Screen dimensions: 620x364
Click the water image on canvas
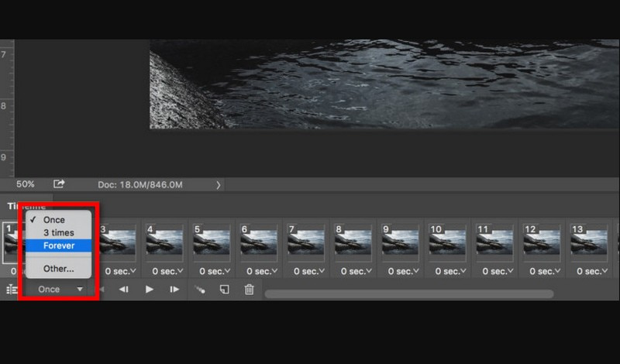click(384, 84)
